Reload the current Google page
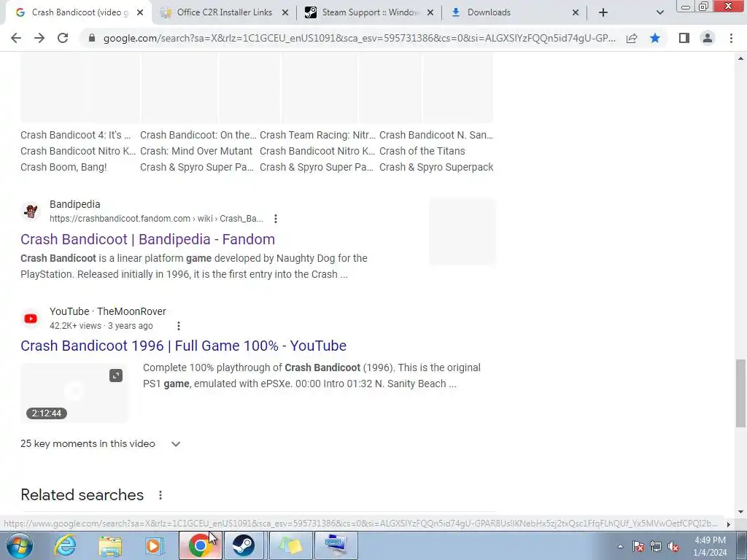 point(63,38)
